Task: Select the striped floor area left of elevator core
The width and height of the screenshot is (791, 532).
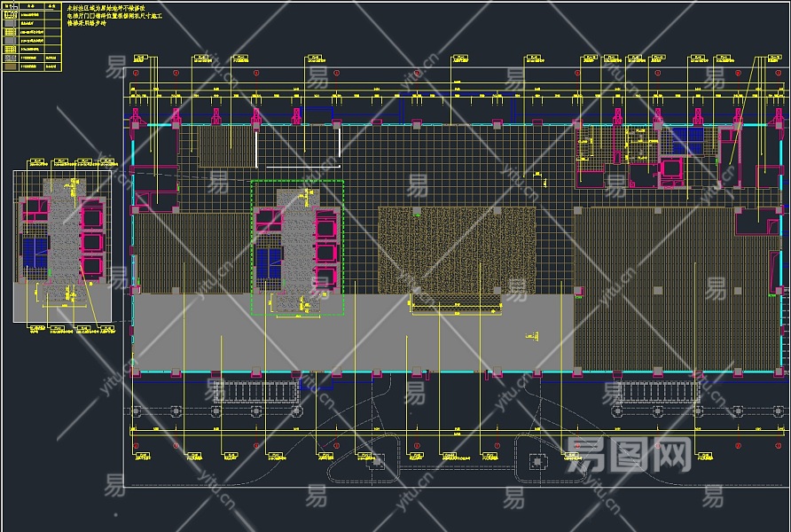Action: (x=193, y=253)
